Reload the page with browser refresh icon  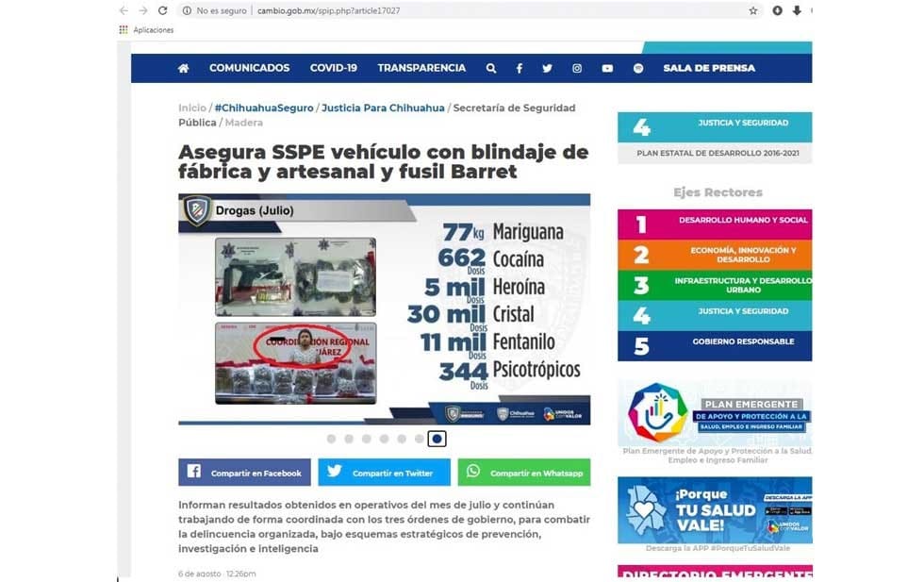tap(162, 10)
